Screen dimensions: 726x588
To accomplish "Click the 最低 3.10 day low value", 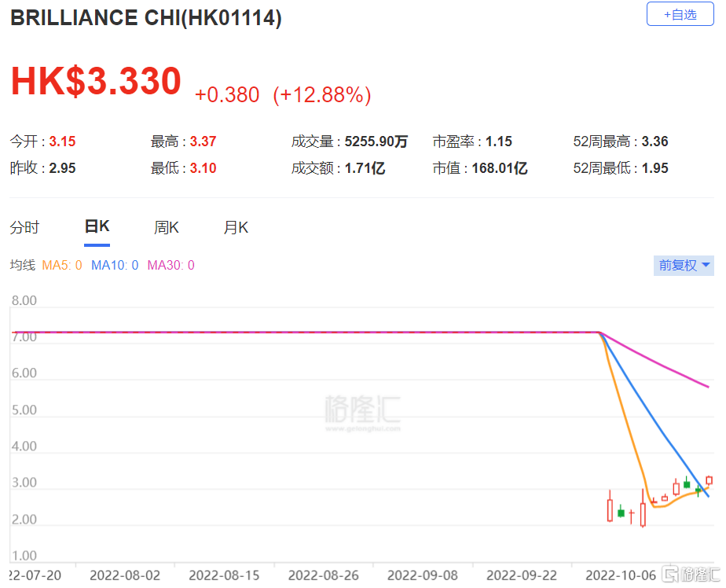I will click(x=183, y=167).
